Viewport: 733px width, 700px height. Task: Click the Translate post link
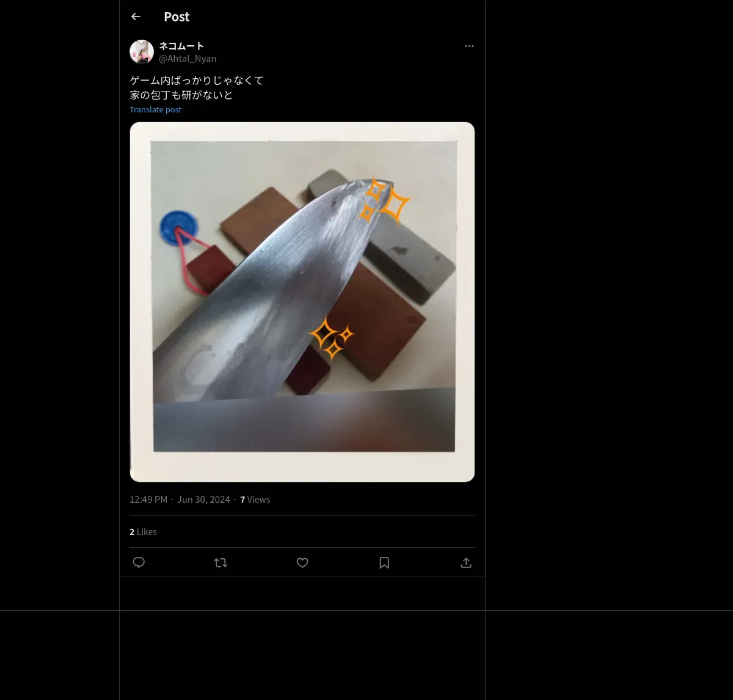[156, 109]
